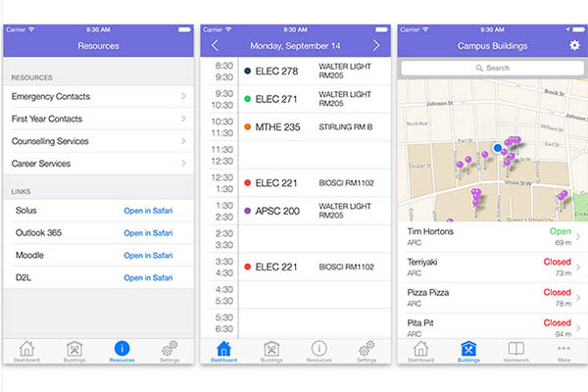Expand Emergency Contacts row
Viewport: 588px width, 392px height.
tap(98, 96)
